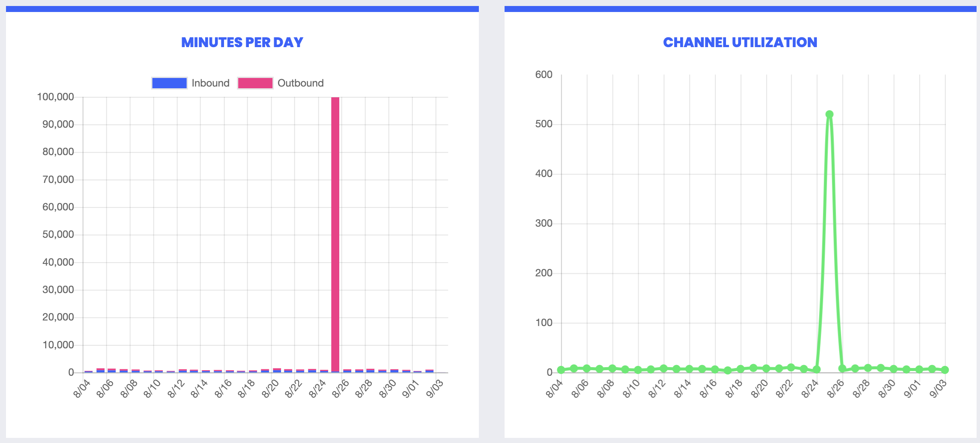This screenshot has height=443, width=980.
Task: Click the 8/26 label in Channel Utilization chart
Action: point(836,389)
